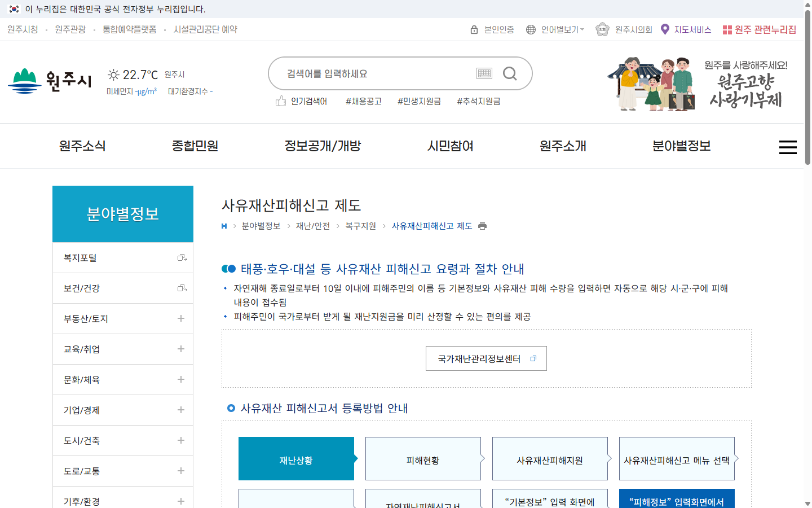Image resolution: width=812 pixels, height=508 pixels.
Task: Click the sunny weather icon
Action: coord(113,75)
